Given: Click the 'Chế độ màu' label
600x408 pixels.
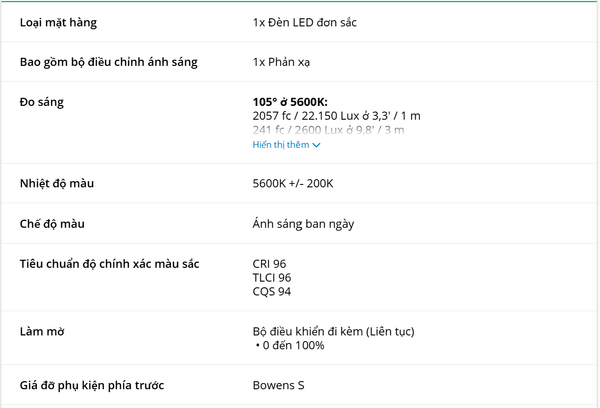Looking at the screenshot, I should click(52, 223).
